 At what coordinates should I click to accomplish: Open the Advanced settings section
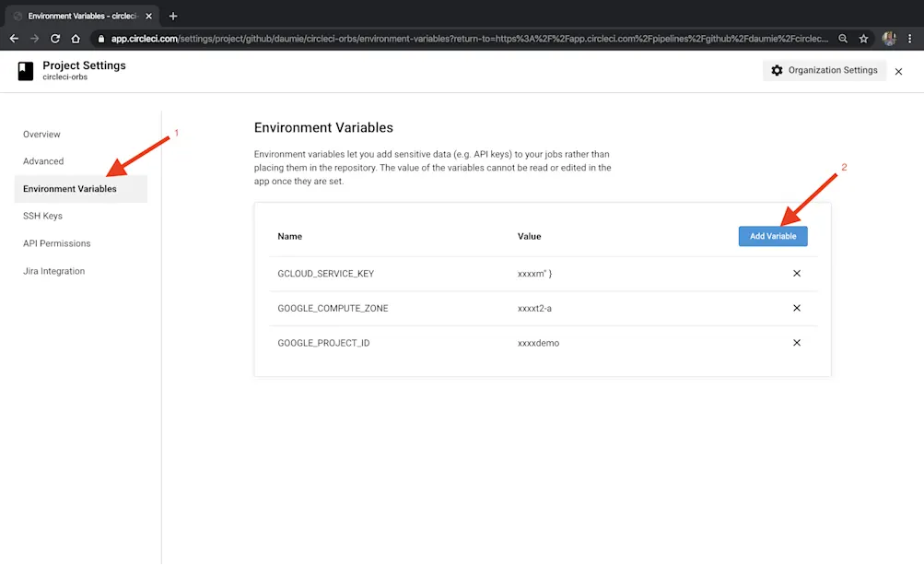[x=43, y=161]
